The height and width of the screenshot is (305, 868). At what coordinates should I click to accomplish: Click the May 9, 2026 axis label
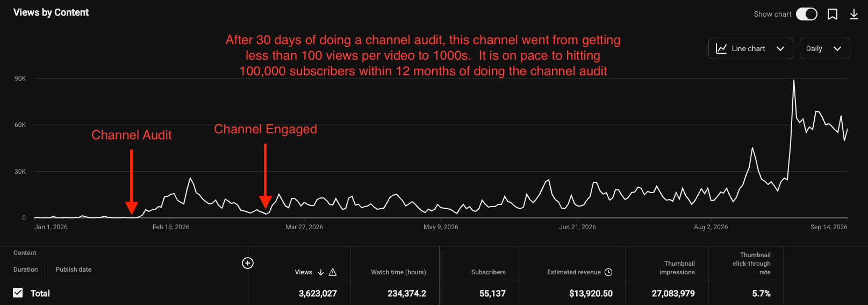[441, 227]
